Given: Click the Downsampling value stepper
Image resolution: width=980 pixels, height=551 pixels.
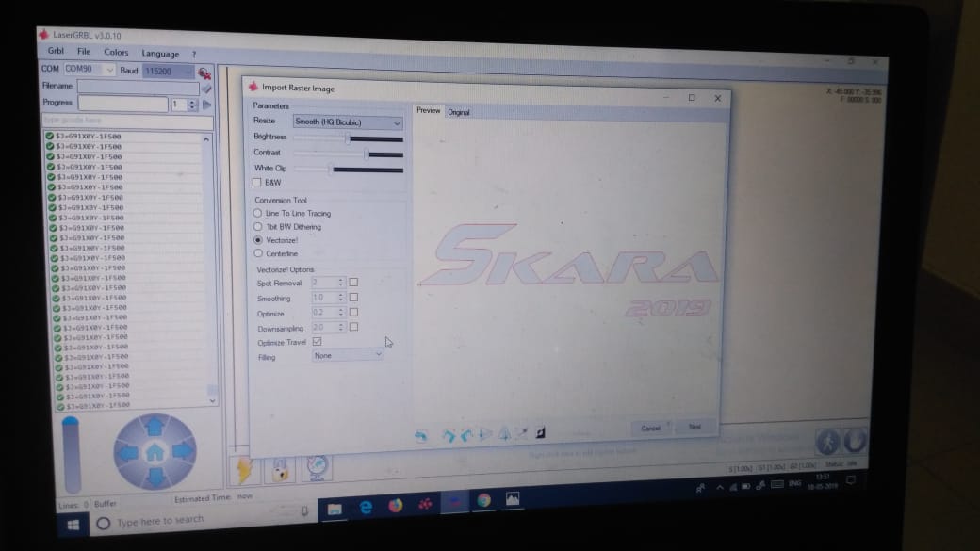Looking at the screenshot, I should (x=340, y=327).
